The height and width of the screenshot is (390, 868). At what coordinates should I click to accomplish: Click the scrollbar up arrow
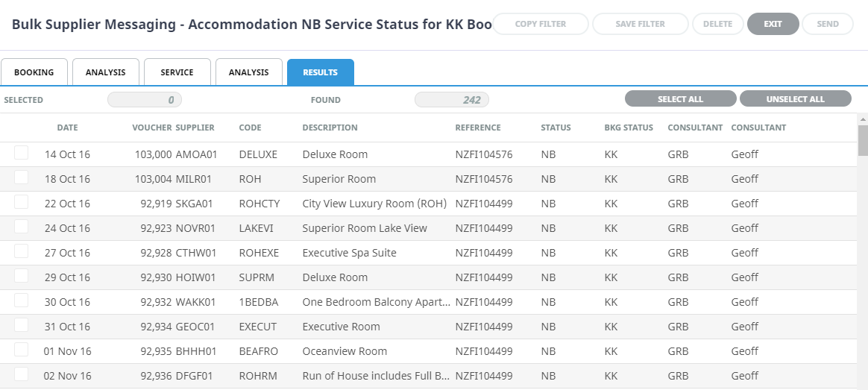863,119
